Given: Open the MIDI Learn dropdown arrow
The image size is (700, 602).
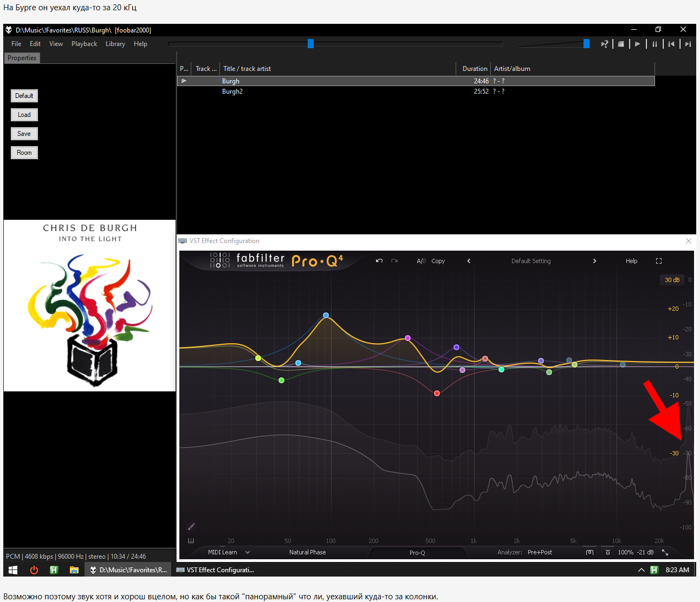Looking at the screenshot, I should point(248,552).
